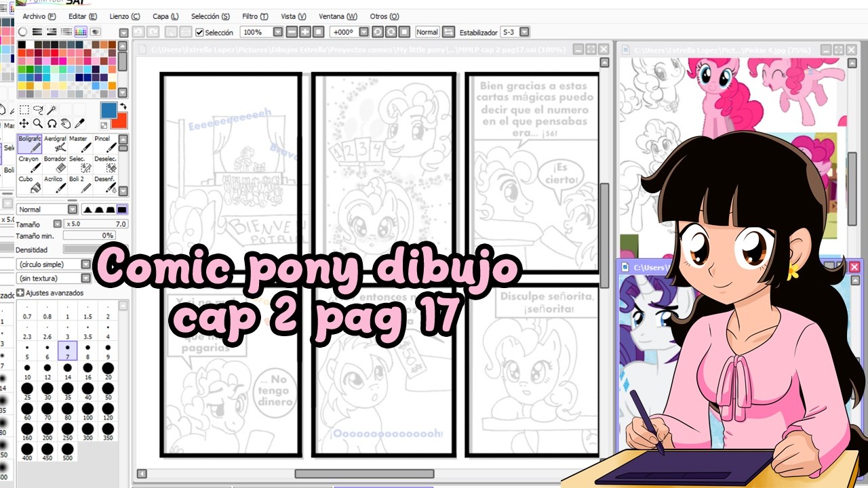Click the blue foreground color swatch
The height and width of the screenshot is (488, 868).
tap(108, 110)
